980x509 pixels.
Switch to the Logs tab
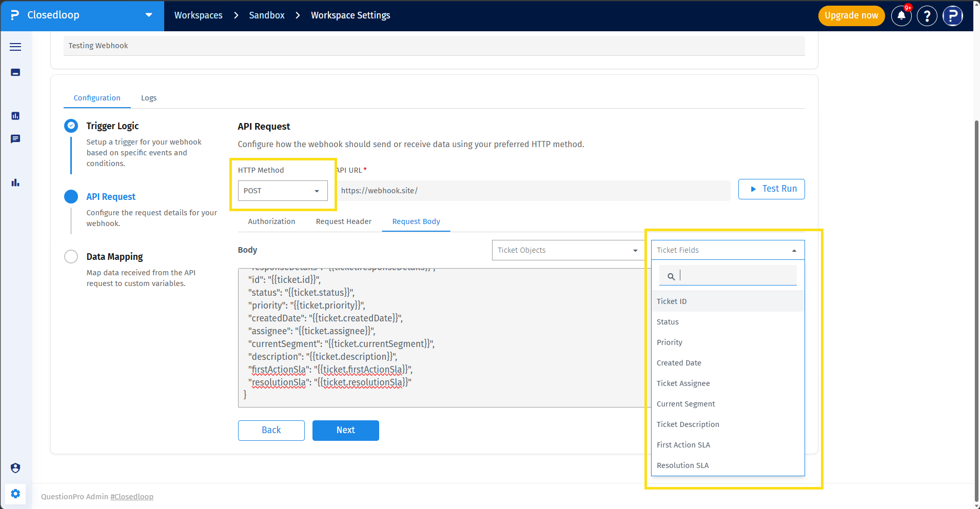click(x=149, y=98)
